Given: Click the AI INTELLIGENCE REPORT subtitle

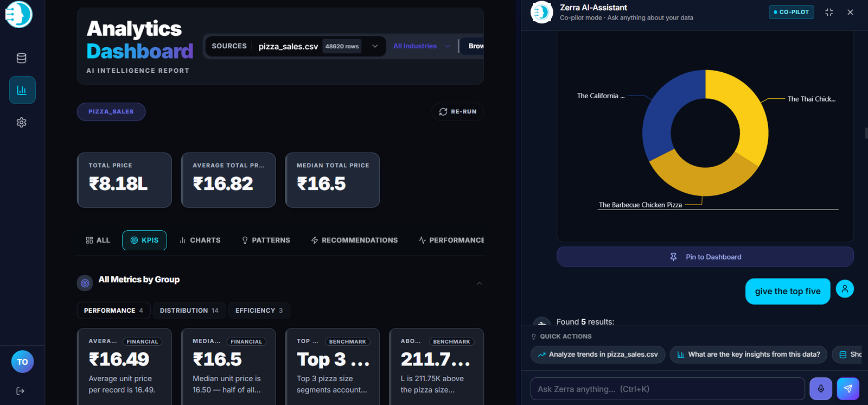Looking at the screenshot, I should tap(138, 71).
